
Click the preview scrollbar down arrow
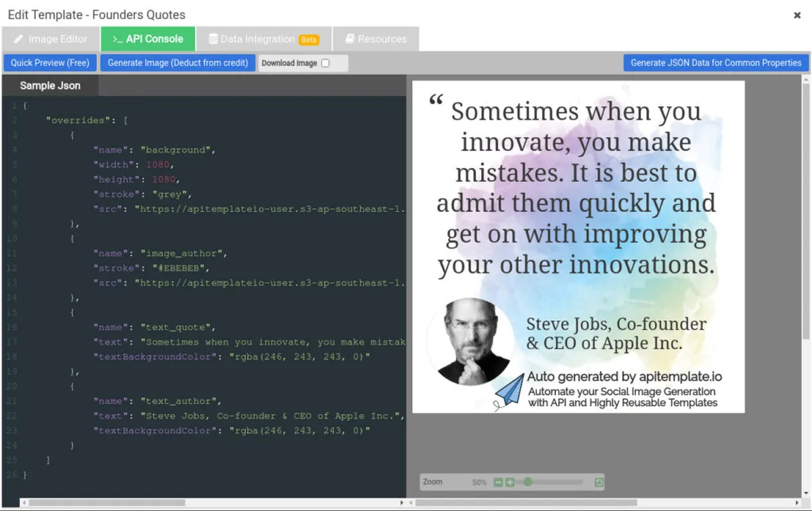806,494
